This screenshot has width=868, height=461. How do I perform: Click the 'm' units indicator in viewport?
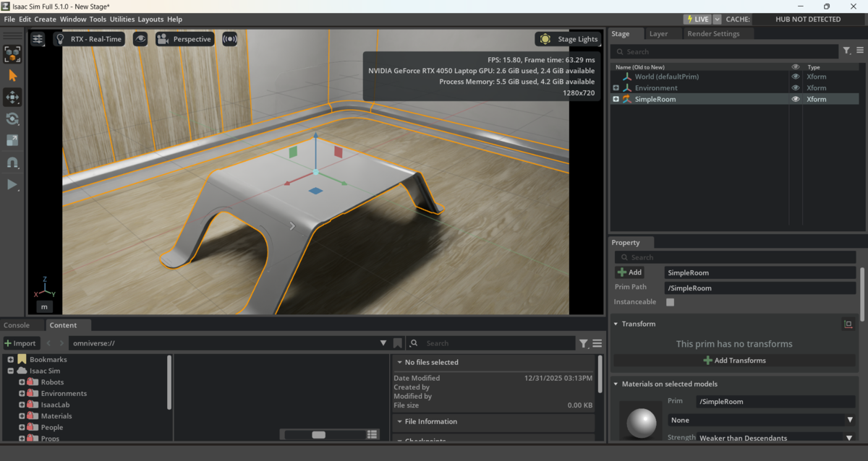coord(44,306)
